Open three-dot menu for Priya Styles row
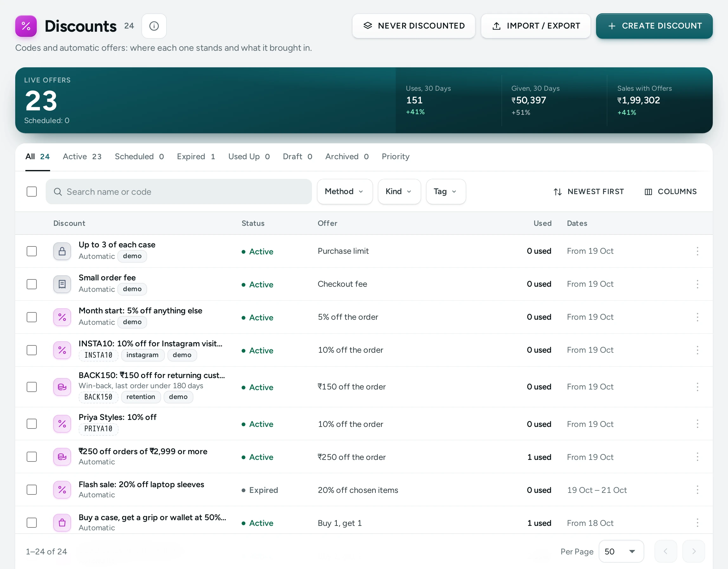The image size is (728, 569). point(697,424)
